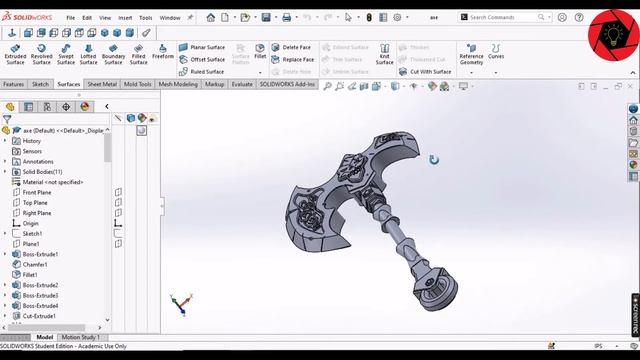Open the ConfigurationManager tab

coord(47,107)
